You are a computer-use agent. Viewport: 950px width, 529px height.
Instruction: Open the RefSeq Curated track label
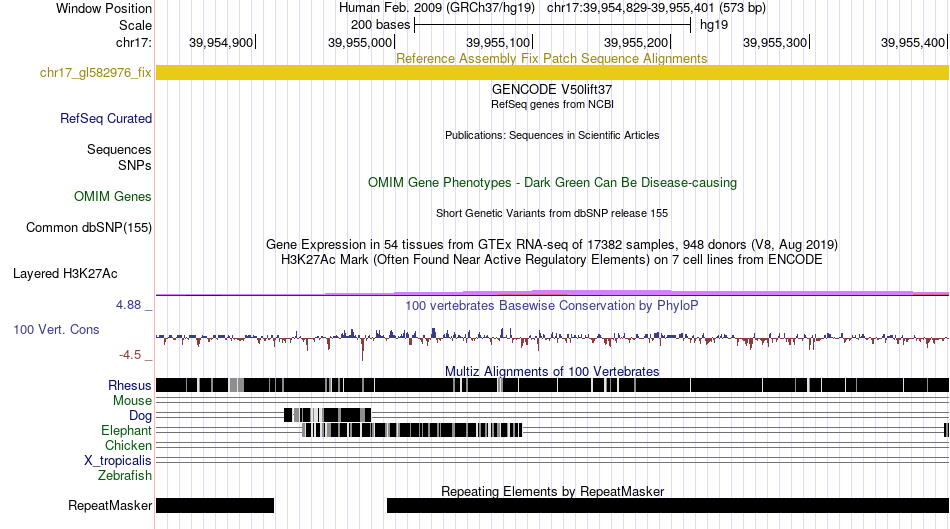tap(106, 119)
